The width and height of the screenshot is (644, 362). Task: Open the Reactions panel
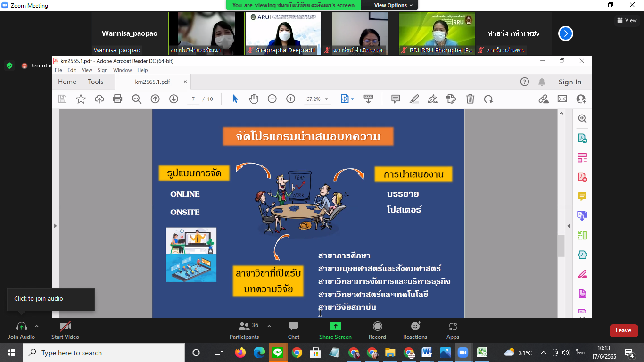click(x=415, y=330)
